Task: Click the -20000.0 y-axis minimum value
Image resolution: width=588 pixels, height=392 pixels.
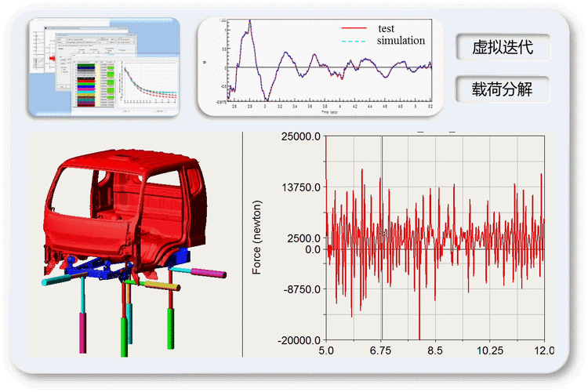Action: (x=299, y=340)
